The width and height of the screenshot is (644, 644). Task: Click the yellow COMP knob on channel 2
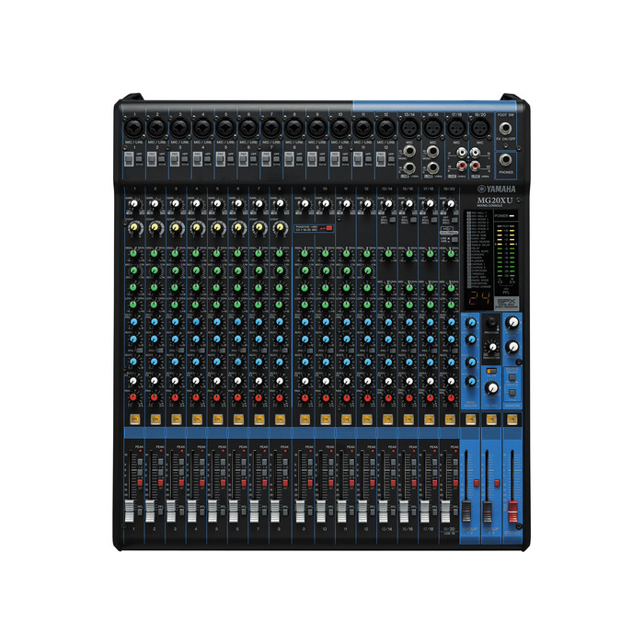tap(155, 227)
